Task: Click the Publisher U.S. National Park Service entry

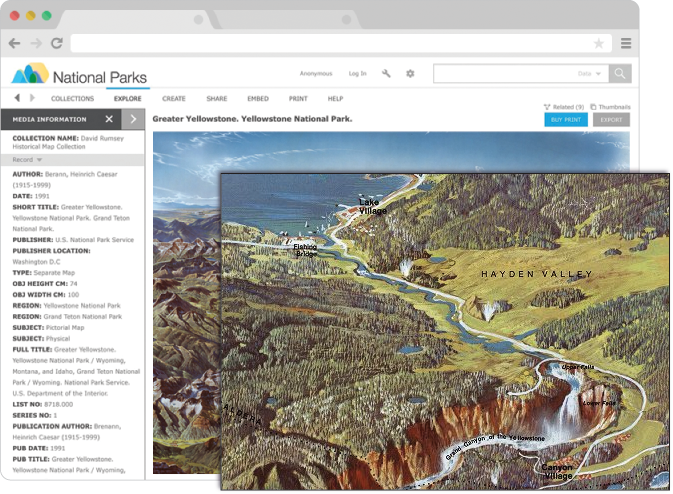Action: coord(73,239)
